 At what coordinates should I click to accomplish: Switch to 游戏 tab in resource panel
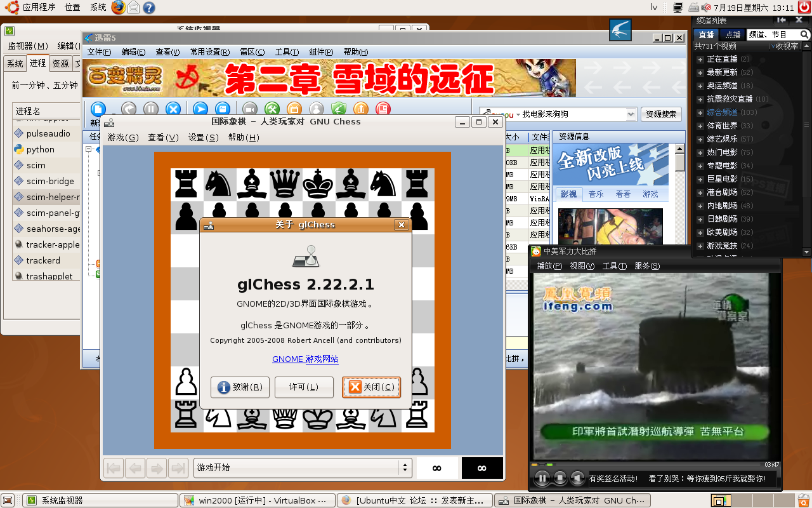[x=650, y=194]
